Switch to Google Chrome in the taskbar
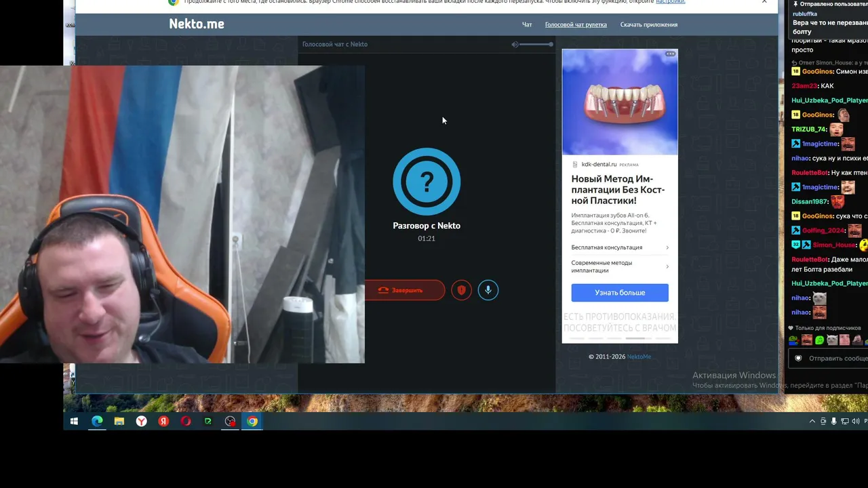The height and width of the screenshot is (488, 868). point(252,421)
